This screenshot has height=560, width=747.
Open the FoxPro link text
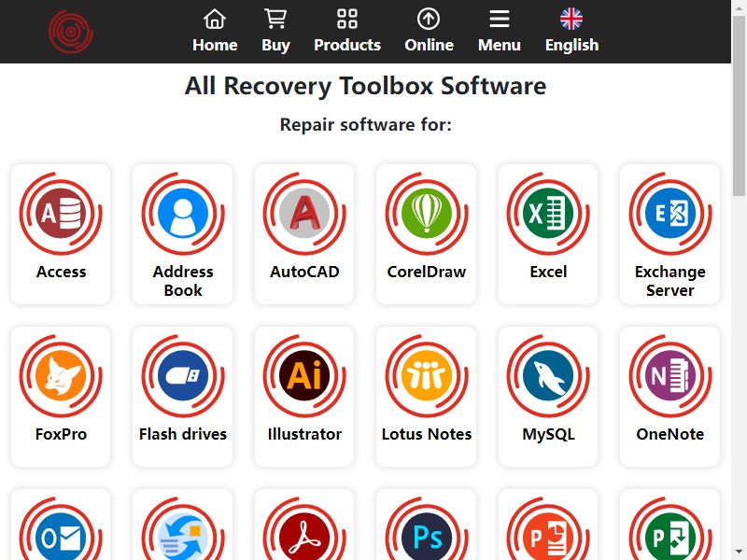(x=61, y=434)
